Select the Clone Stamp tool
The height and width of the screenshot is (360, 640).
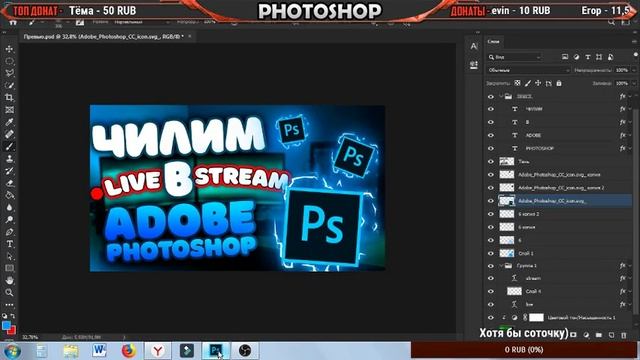coord(9,159)
